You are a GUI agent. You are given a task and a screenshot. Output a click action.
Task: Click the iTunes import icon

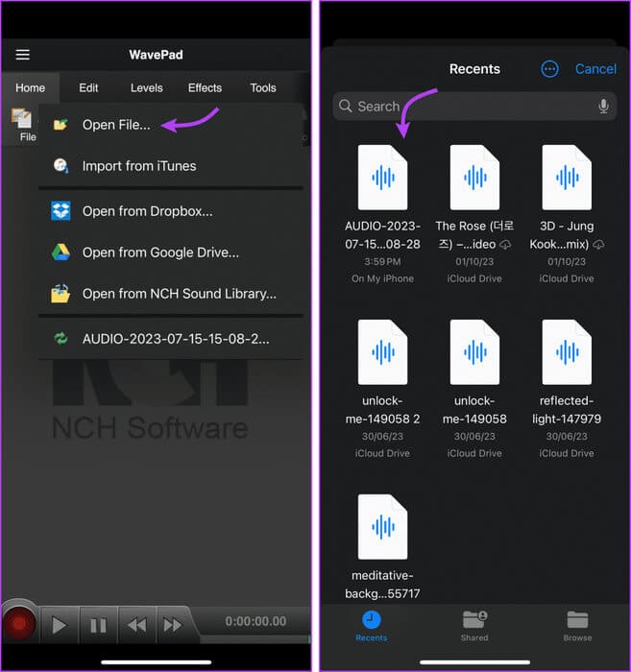pyautogui.click(x=61, y=165)
